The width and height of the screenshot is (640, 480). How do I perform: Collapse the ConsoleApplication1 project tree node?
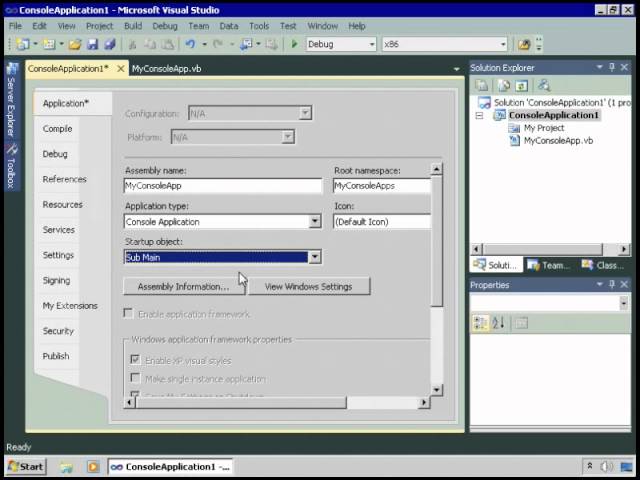pos(480,116)
